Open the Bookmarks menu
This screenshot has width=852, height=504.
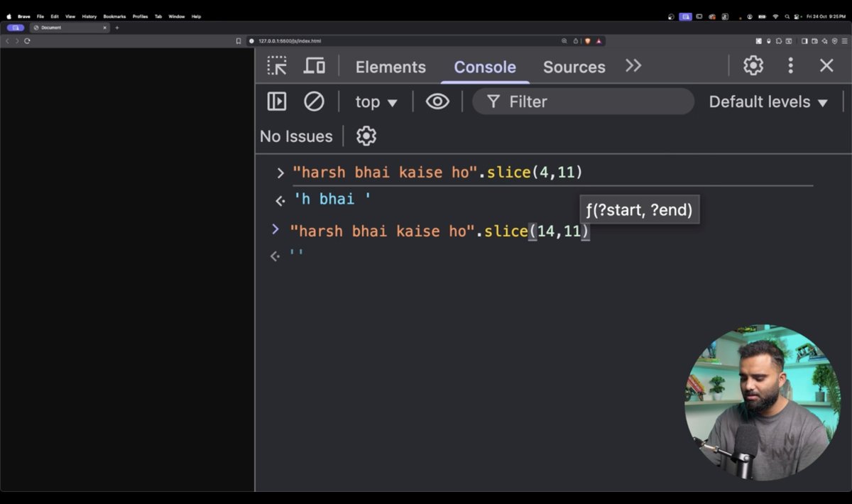click(114, 16)
